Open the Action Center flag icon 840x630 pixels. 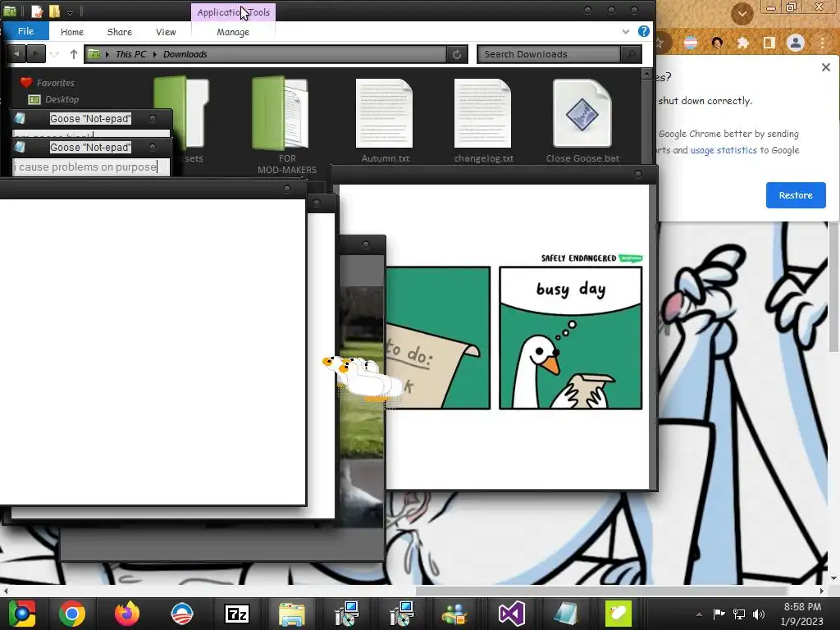coord(719,614)
